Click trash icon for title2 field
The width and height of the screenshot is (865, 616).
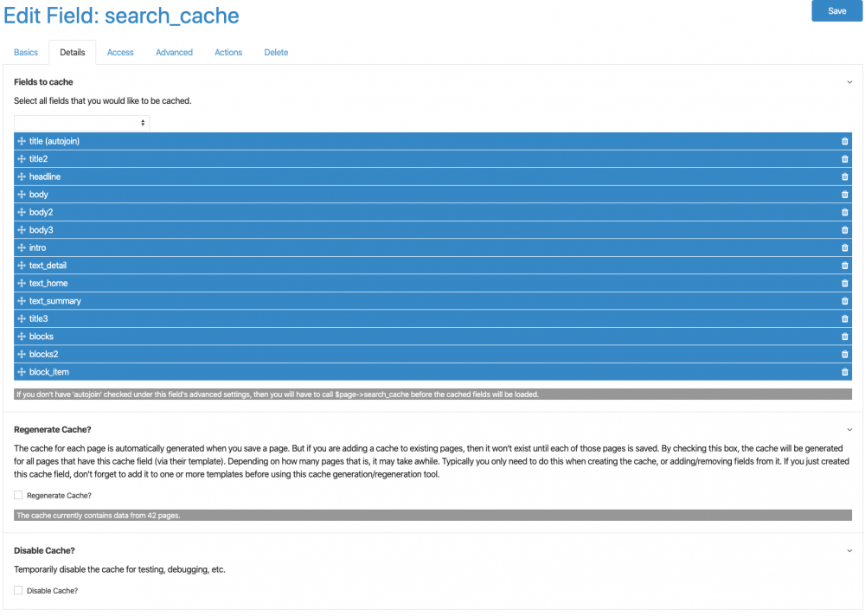[x=844, y=159]
